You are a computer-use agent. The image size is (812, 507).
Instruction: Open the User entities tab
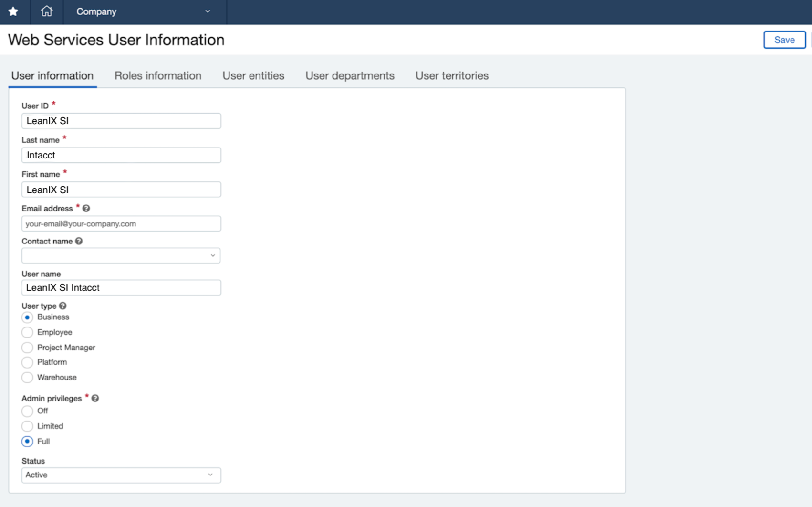point(253,75)
